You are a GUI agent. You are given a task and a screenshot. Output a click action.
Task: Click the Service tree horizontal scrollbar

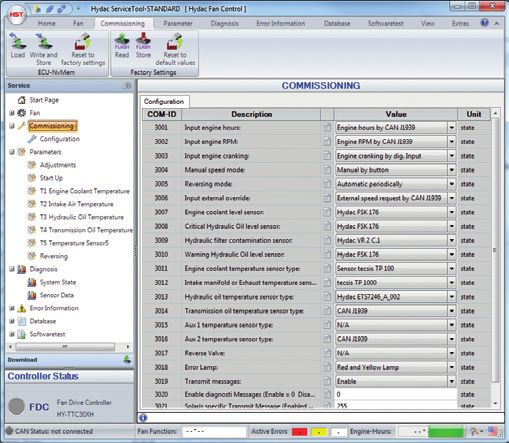65,347
